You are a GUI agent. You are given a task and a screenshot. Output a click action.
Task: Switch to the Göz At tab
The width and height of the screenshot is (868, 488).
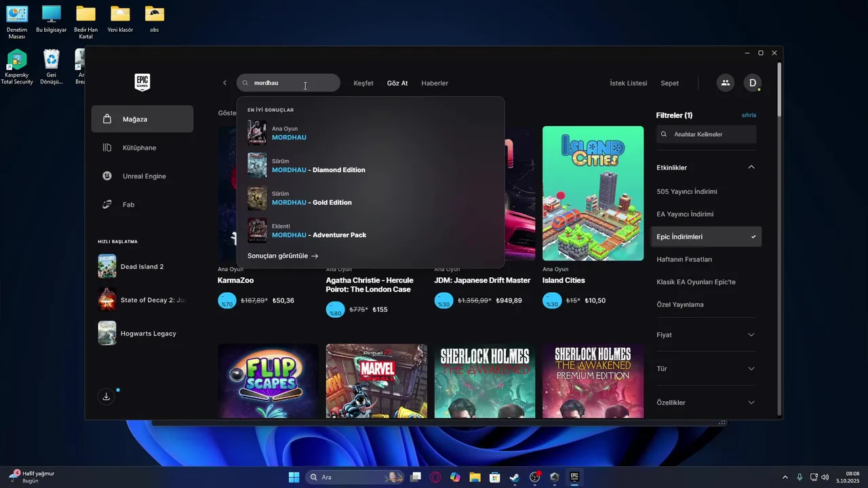[x=397, y=83]
